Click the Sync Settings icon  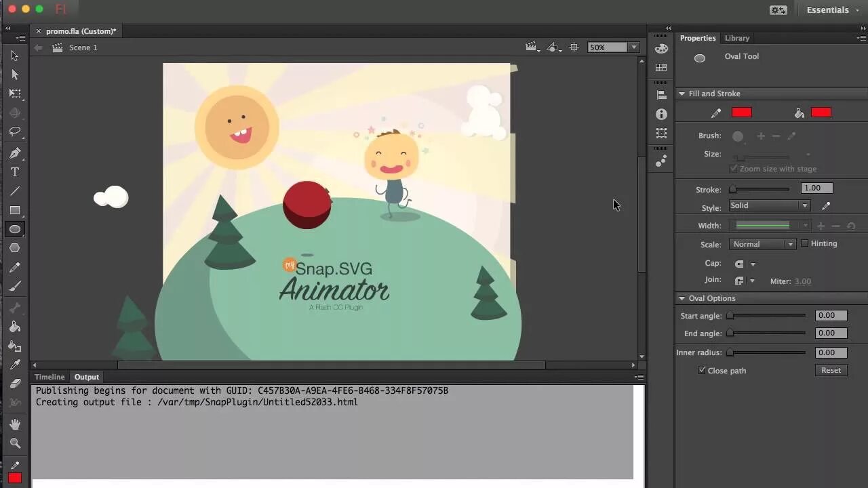778,10
